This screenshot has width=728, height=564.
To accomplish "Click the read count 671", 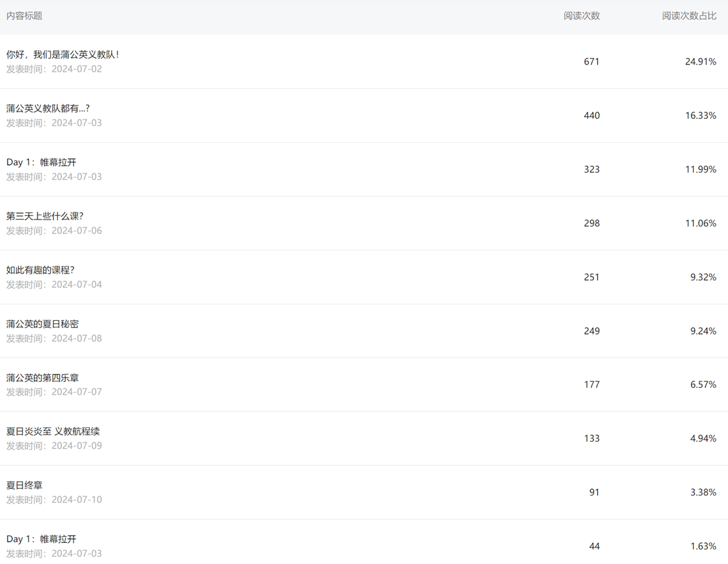I will [591, 62].
